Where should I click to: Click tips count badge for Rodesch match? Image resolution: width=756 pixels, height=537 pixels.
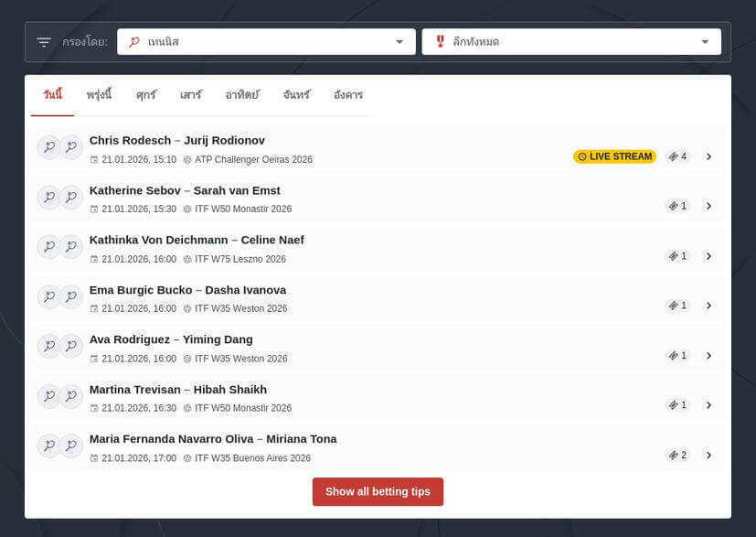pos(677,156)
